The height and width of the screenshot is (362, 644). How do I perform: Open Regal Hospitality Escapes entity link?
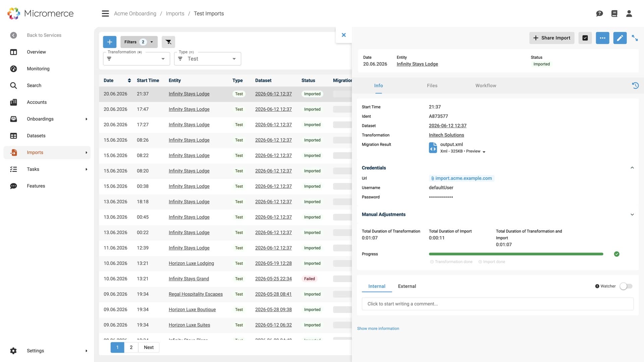pyautogui.click(x=196, y=294)
